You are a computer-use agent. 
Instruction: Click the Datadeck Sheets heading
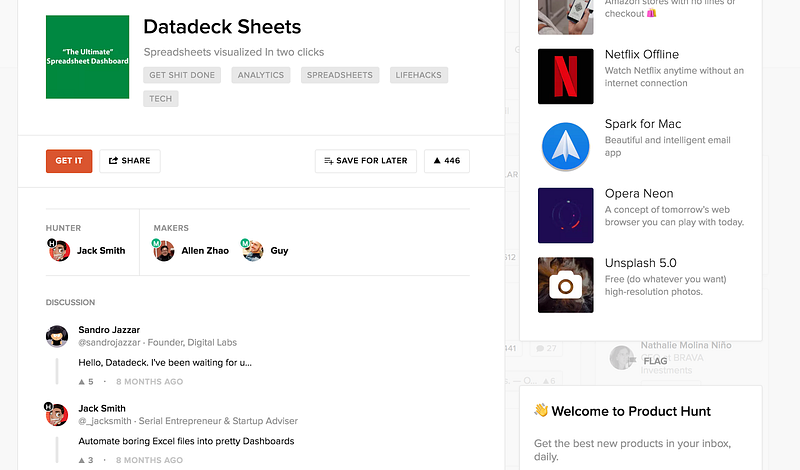[222, 27]
